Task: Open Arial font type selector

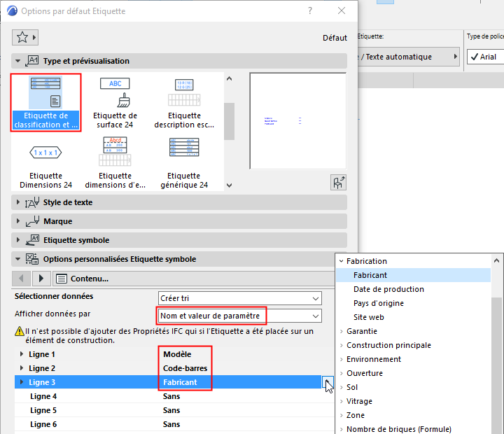Action: coord(485,57)
